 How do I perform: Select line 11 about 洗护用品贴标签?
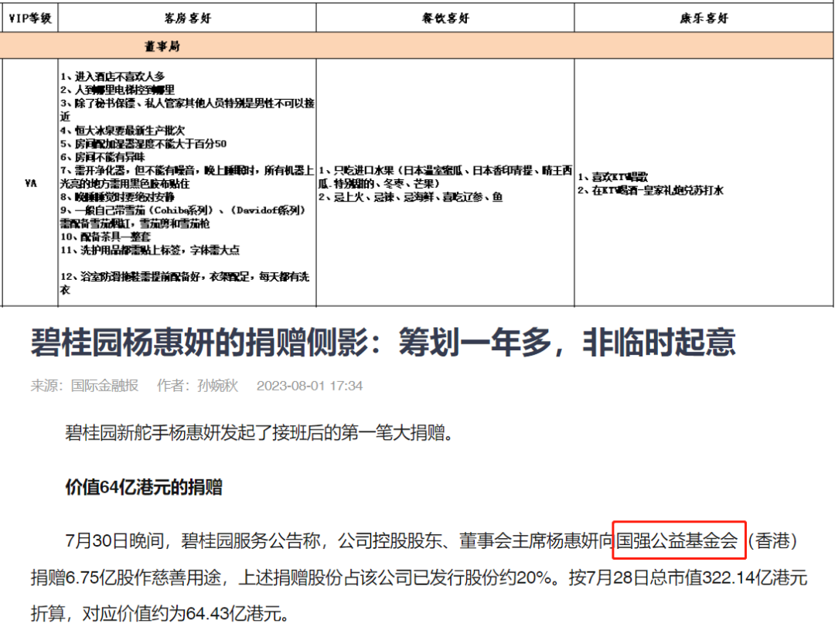click(150, 250)
